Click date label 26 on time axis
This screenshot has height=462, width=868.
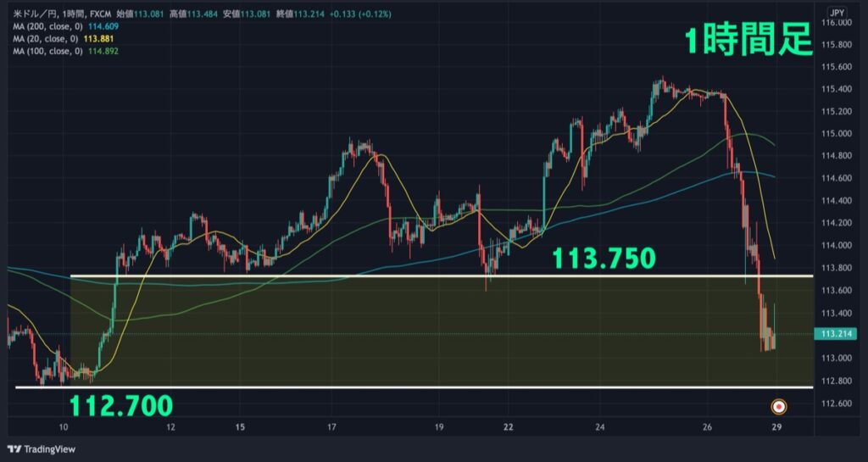pos(707,426)
